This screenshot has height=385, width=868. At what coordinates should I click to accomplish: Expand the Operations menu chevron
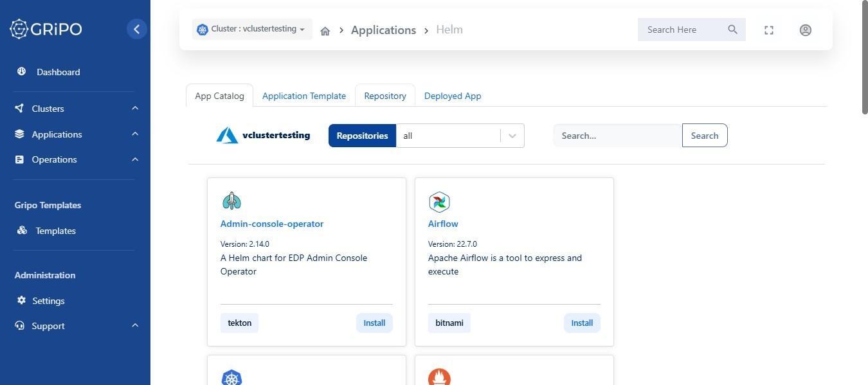(135, 159)
